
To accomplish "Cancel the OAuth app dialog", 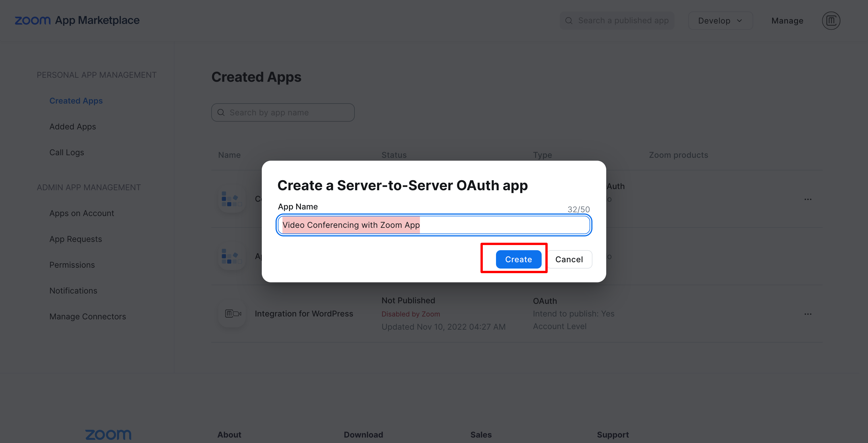I will pyautogui.click(x=569, y=259).
